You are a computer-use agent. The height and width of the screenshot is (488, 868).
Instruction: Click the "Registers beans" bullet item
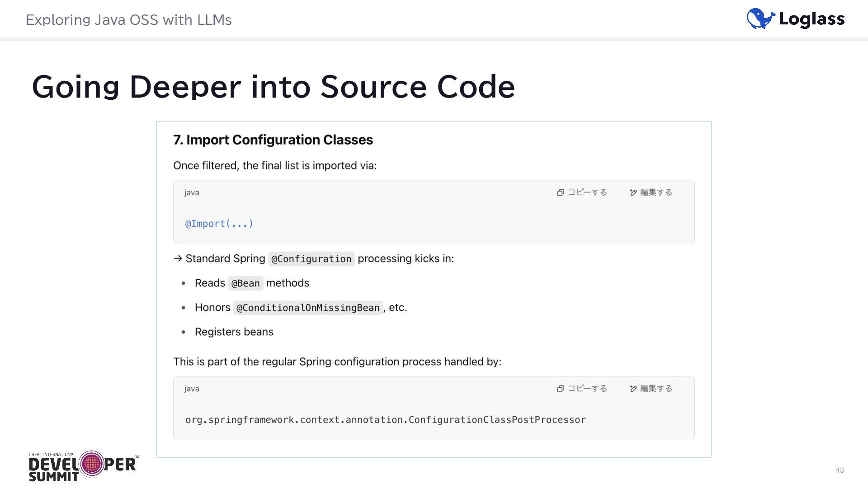(x=234, y=332)
